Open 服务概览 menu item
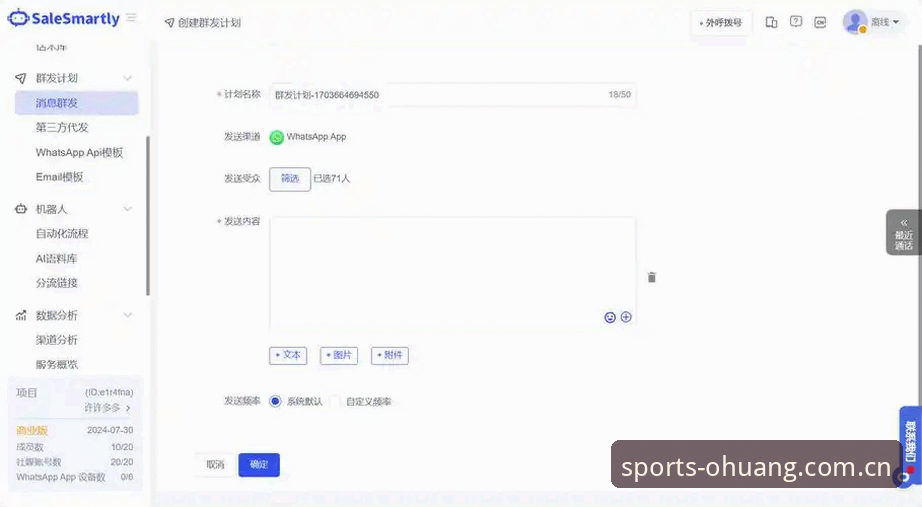This screenshot has height=507, width=922. coord(56,364)
